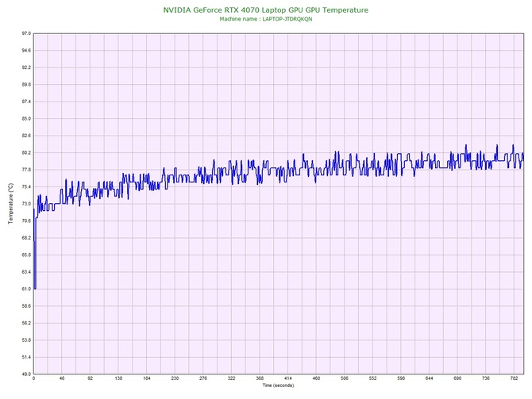Click the 184 tick on time axis

tap(147, 378)
